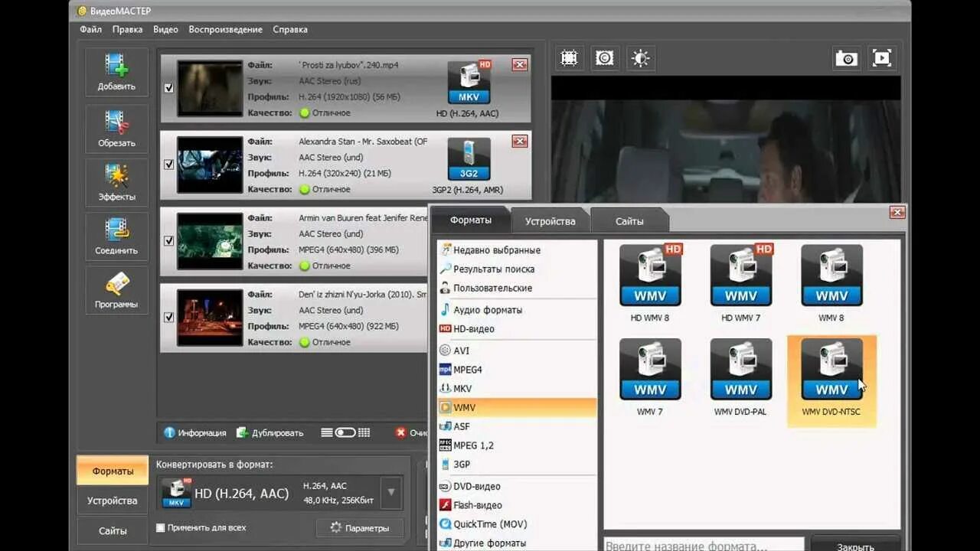The image size is (980, 551).
Task: Click the Добавить (add video) icon
Action: [x=116, y=72]
